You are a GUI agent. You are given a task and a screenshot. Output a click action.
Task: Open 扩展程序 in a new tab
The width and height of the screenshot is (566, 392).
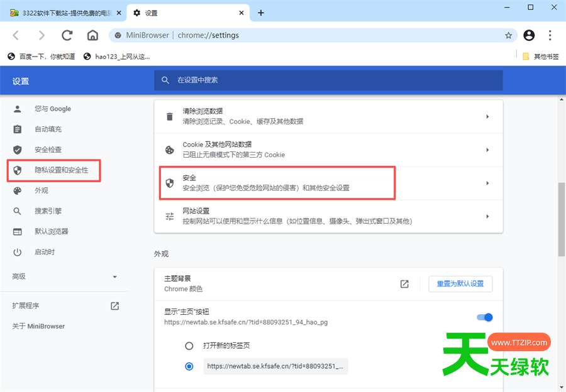[x=25, y=306]
